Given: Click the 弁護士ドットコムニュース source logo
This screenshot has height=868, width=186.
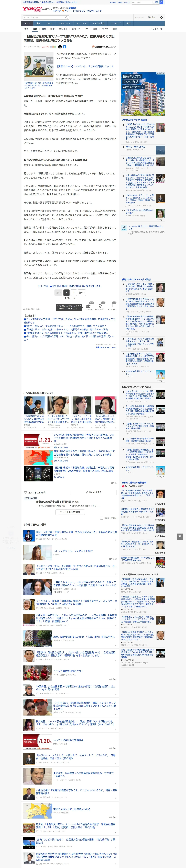Looking at the screenshot, I should (x=104, y=47).
